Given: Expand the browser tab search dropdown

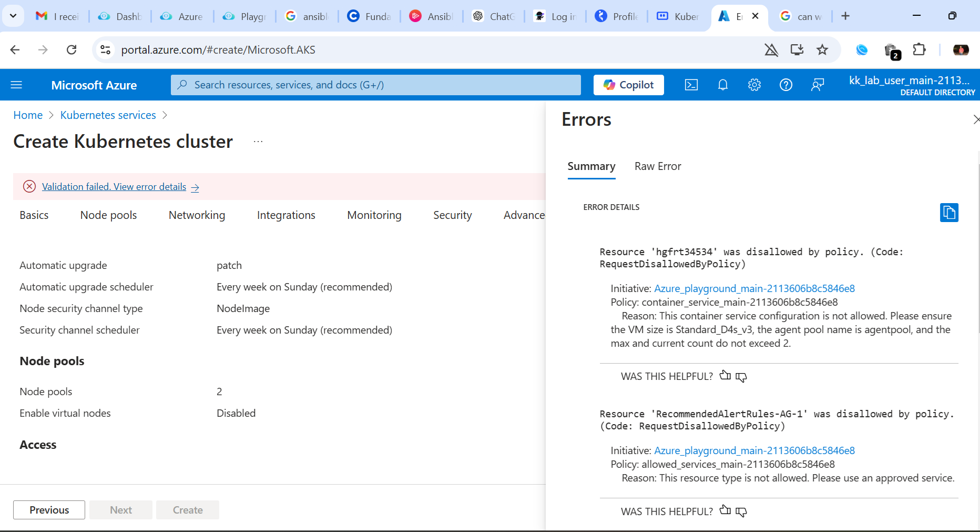Looking at the screenshot, I should (13, 16).
